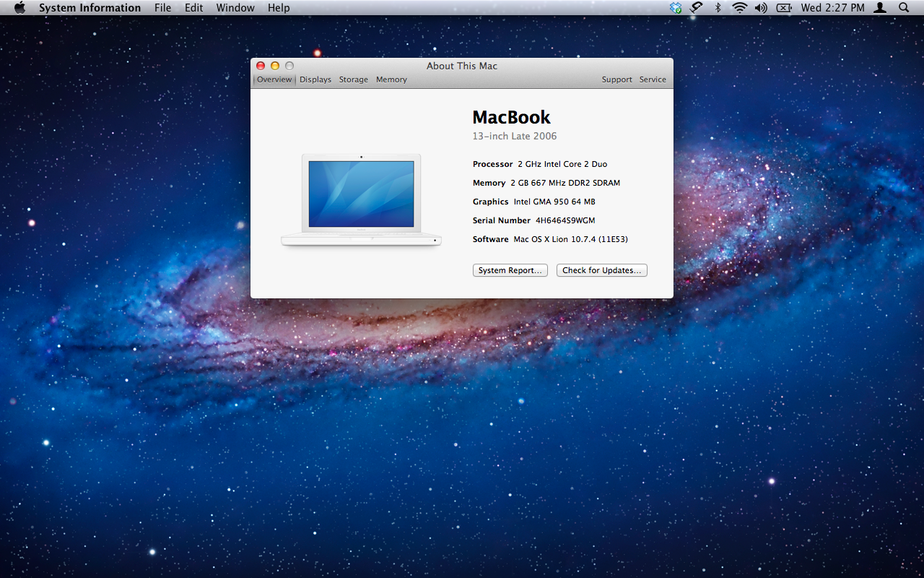
Task: Open the Apple menu
Action: click(19, 8)
